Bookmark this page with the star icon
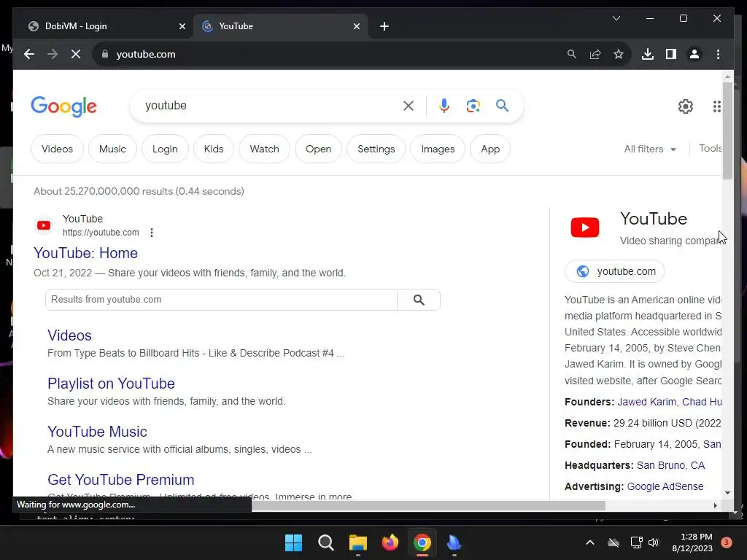 pyautogui.click(x=619, y=54)
